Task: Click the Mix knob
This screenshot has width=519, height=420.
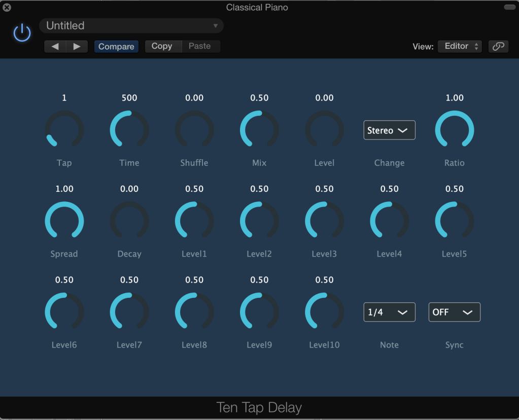Action: click(259, 130)
